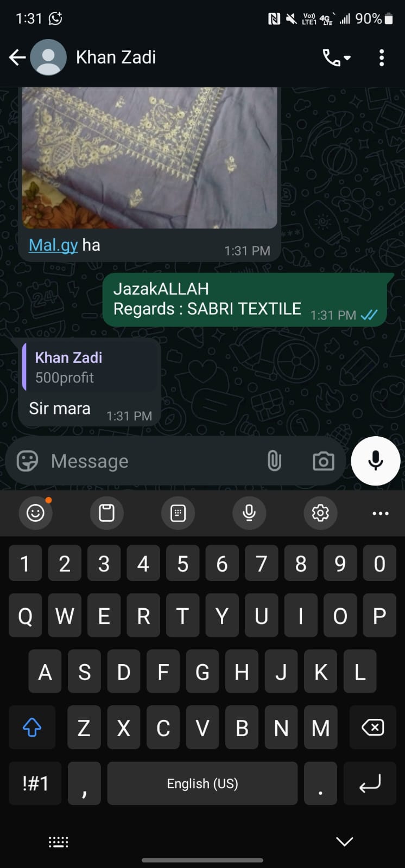Tap the English (US) space bar
Viewport: 405px width, 868px height.
[x=202, y=783]
